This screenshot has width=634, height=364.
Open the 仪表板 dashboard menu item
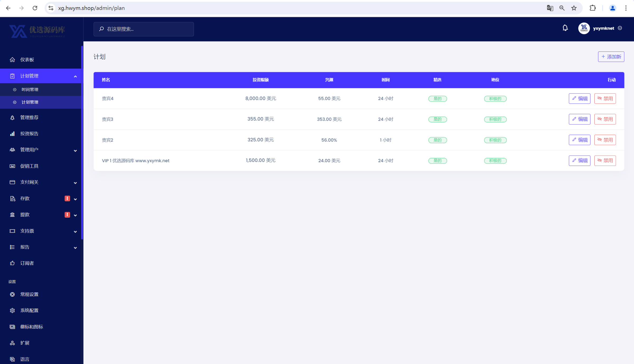[x=27, y=60]
